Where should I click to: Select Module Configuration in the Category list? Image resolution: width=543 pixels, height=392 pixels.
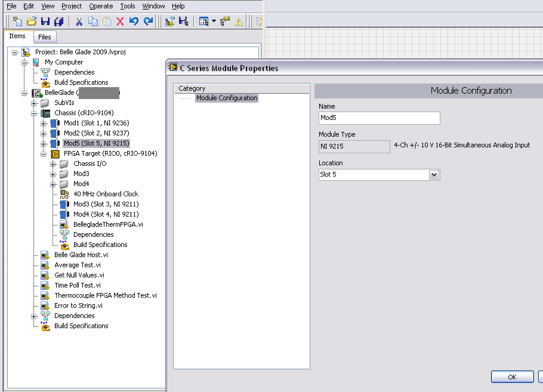click(227, 98)
